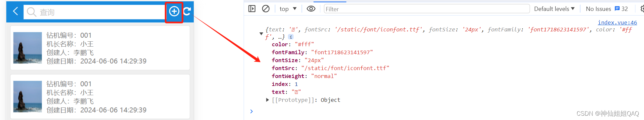Toggle the console sidebar panel icon

pyautogui.click(x=252, y=9)
